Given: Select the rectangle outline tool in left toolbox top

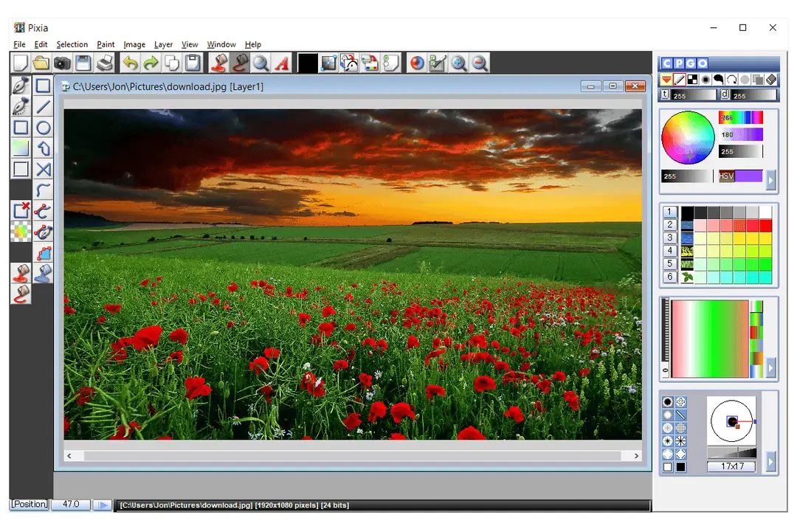Looking at the screenshot, I should tap(44, 86).
